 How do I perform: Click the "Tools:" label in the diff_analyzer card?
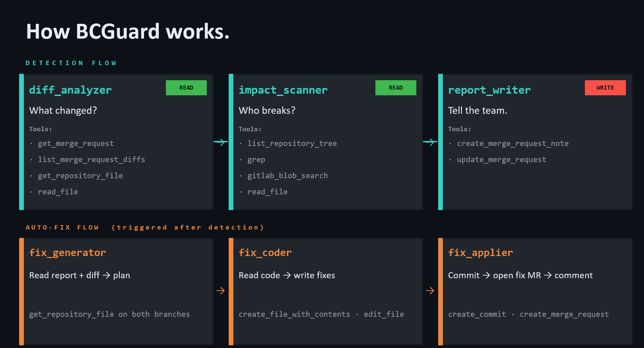click(x=41, y=129)
